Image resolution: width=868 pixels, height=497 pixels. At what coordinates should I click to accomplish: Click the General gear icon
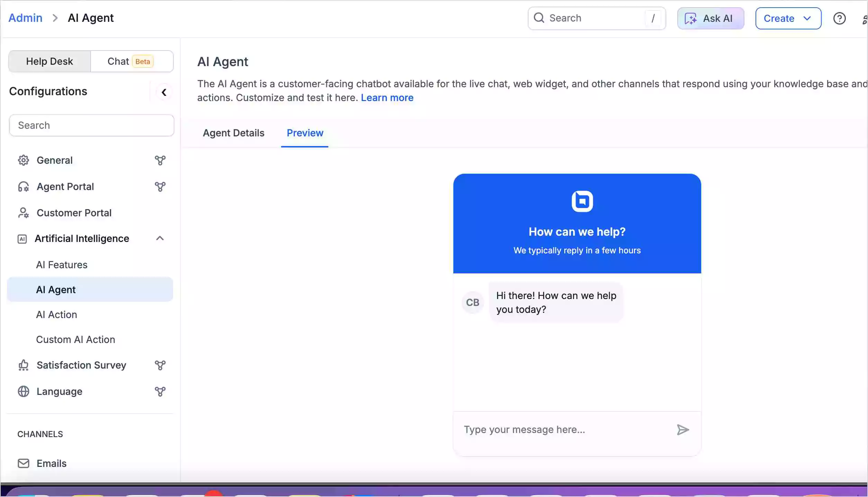point(23,160)
